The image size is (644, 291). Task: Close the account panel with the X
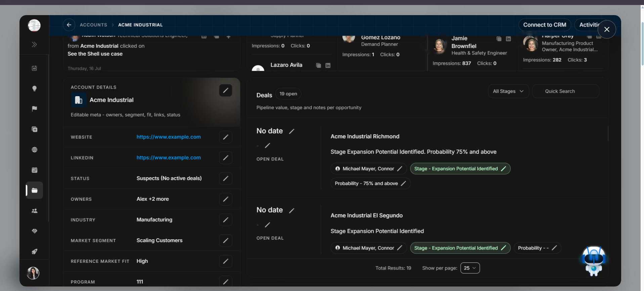click(607, 30)
